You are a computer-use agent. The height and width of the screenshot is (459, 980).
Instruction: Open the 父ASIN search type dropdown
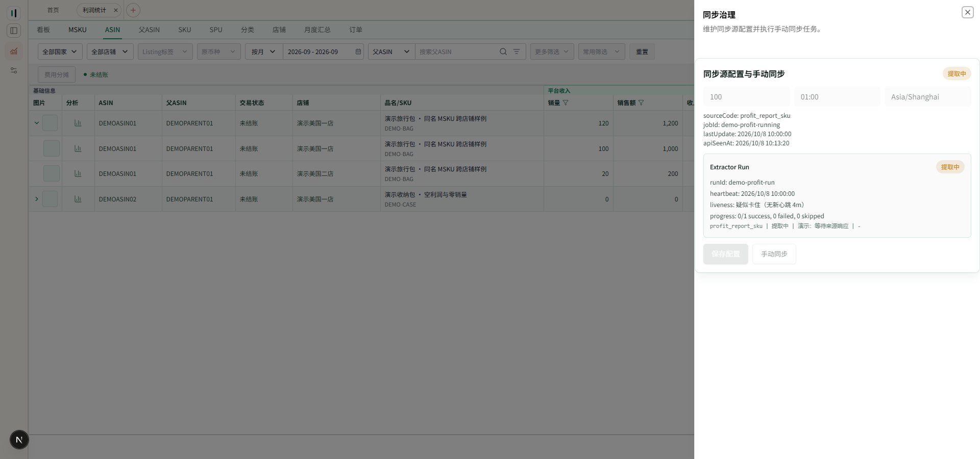coord(391,52)
